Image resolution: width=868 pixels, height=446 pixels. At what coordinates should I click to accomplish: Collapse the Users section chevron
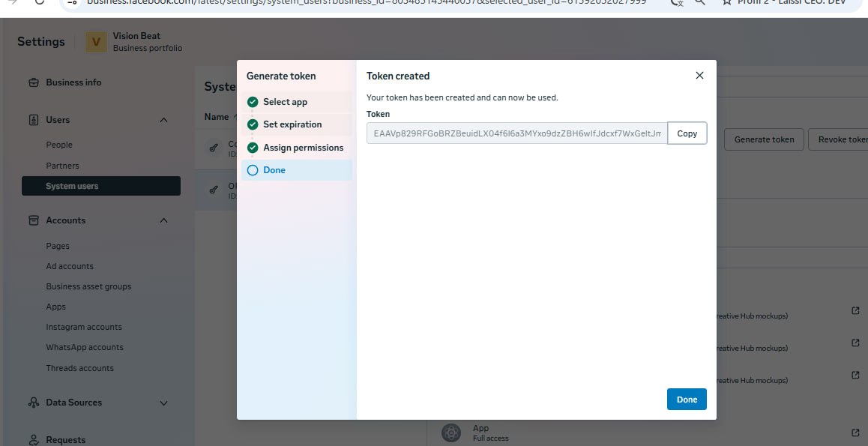click(164, 120)
